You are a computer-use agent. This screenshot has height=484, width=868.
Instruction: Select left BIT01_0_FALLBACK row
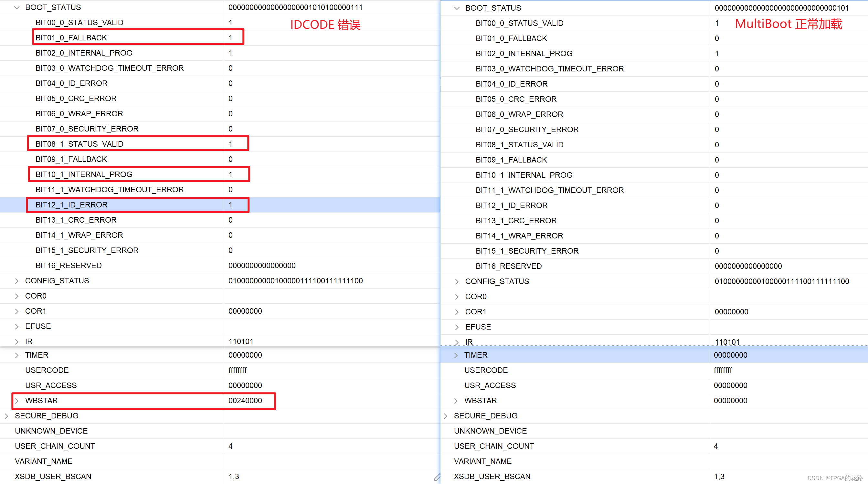71,38
